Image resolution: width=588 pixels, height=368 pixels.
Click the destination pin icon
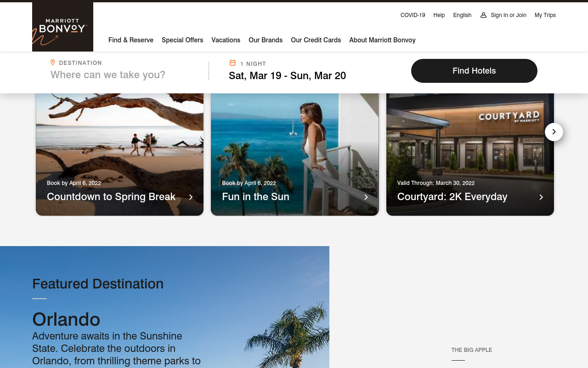[x=53, y=63]
